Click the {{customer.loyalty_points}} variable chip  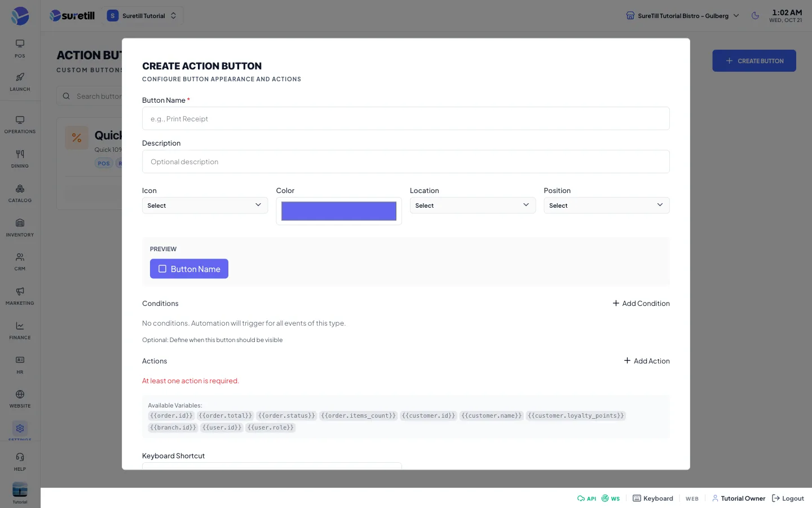coord(576,416)
